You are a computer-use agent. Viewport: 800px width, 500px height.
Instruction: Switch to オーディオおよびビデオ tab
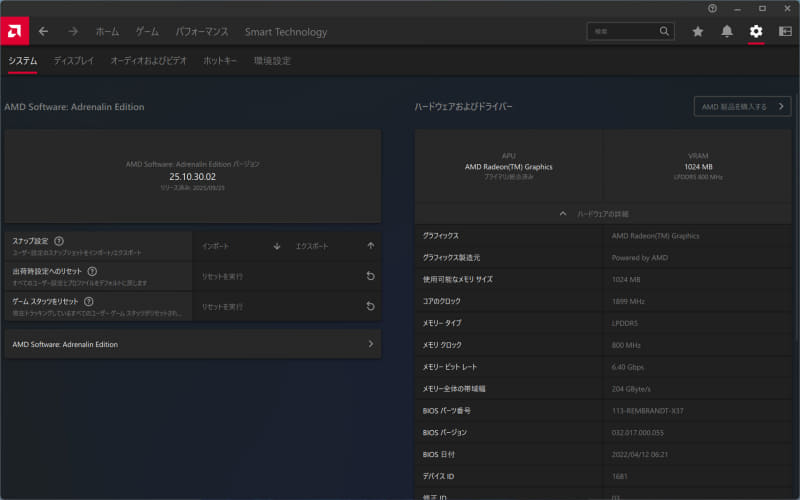148,61
